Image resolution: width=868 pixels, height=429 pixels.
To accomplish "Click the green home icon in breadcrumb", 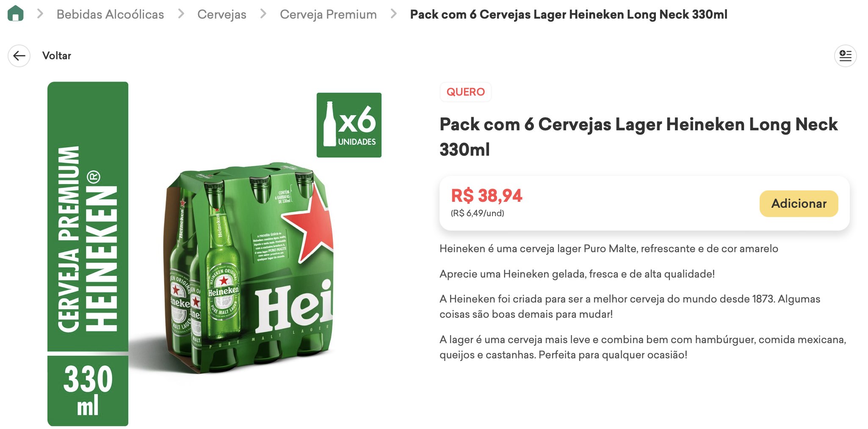I will [x=16, y=13].
